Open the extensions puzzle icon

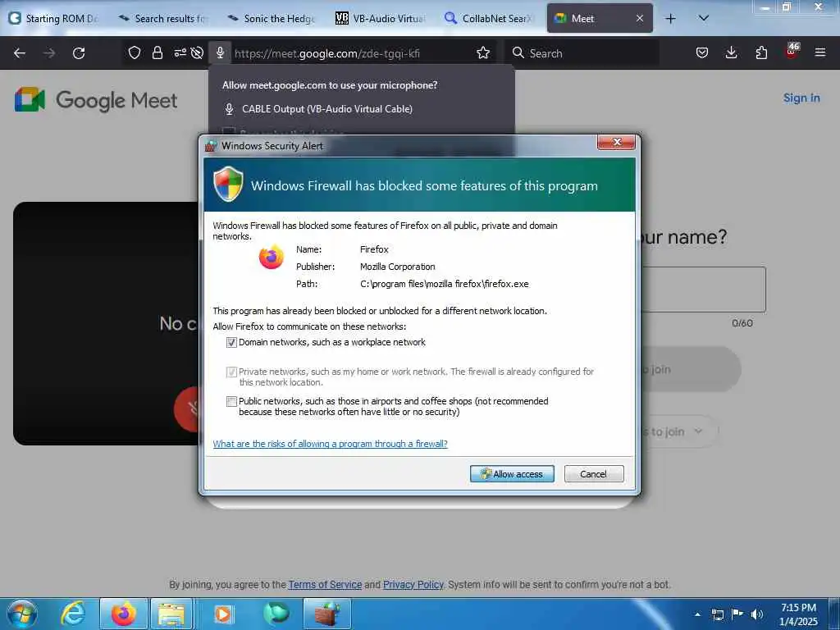click(761, 52)
